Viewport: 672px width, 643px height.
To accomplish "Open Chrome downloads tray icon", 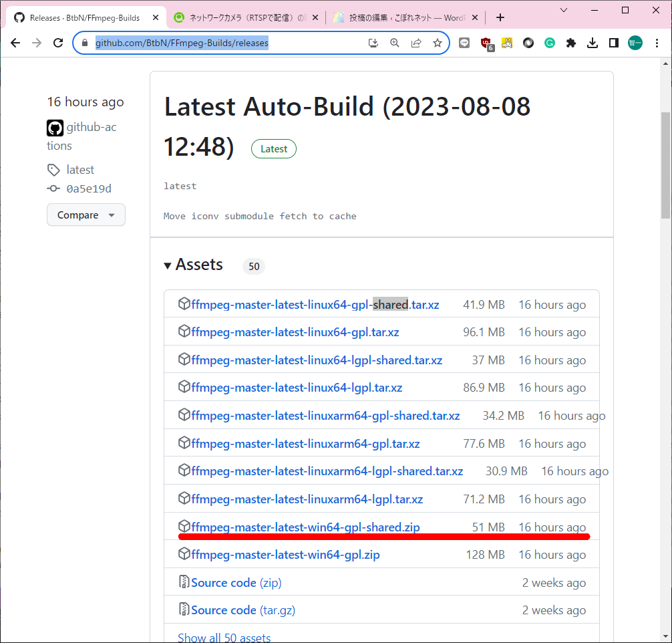I will tap(592, 43).
